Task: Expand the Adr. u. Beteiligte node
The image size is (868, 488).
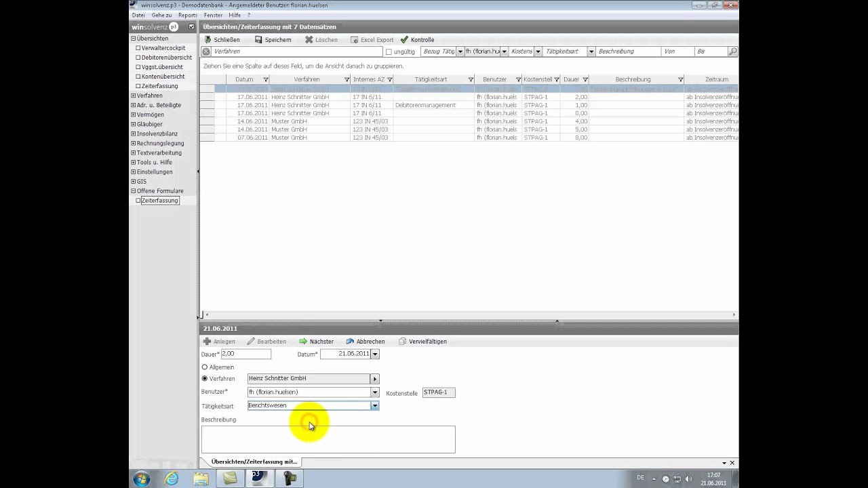Action: tap(134, 105)
